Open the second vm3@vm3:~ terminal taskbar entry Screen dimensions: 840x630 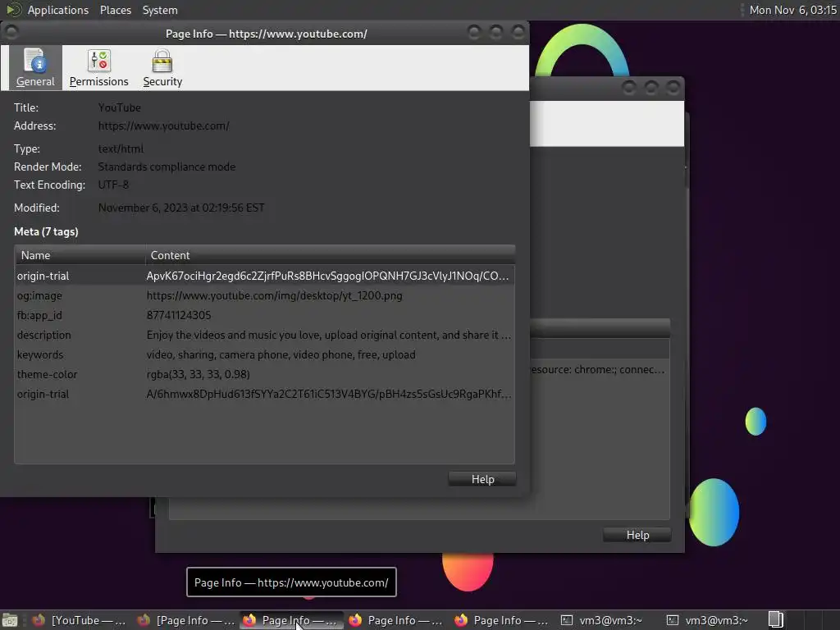(707, 620)
